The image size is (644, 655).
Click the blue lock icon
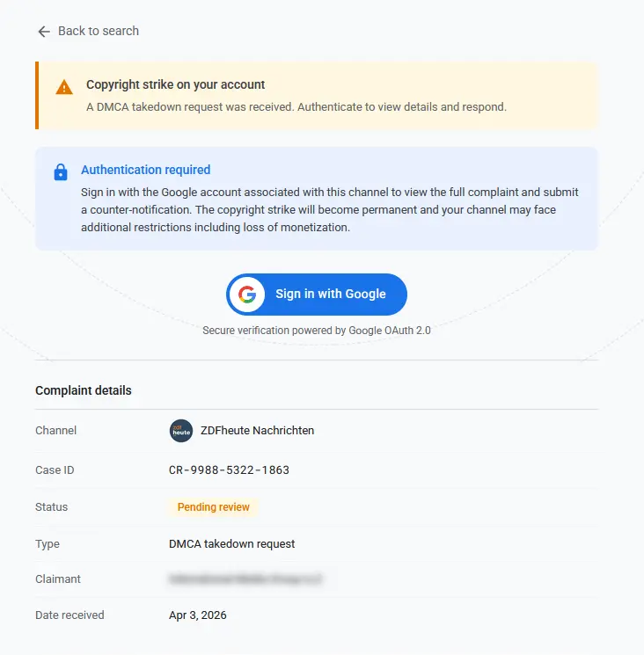(x=61, y=171)
